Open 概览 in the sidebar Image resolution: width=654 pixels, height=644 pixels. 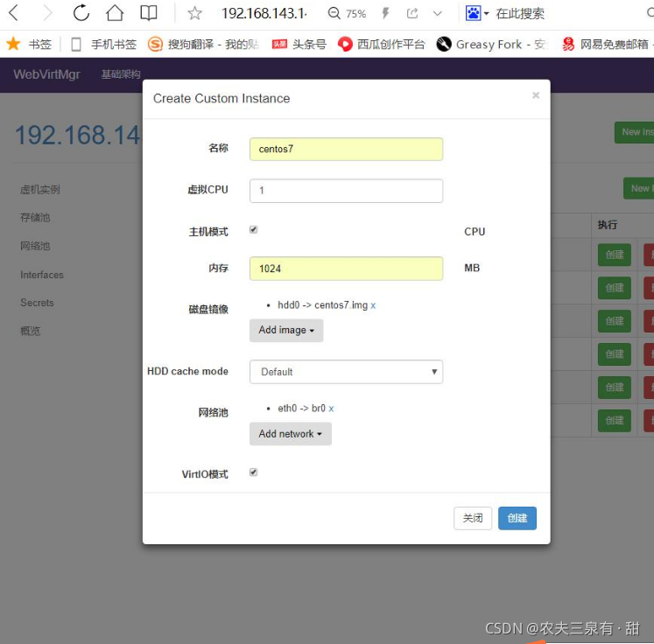pos(30,331)
